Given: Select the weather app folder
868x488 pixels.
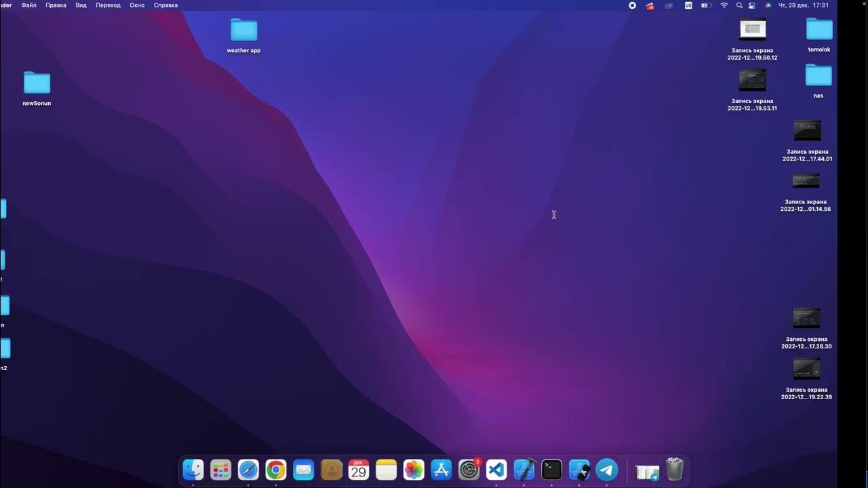Looking at the screenshot, I should 243,30.
